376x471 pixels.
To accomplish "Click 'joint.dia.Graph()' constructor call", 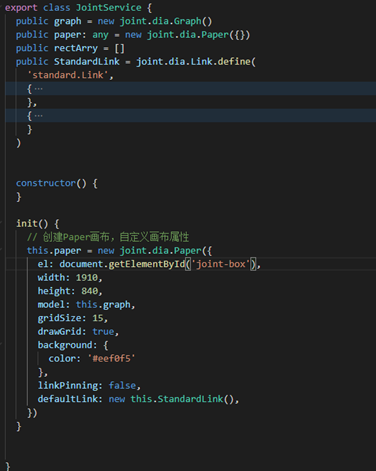I will [166, 21].
